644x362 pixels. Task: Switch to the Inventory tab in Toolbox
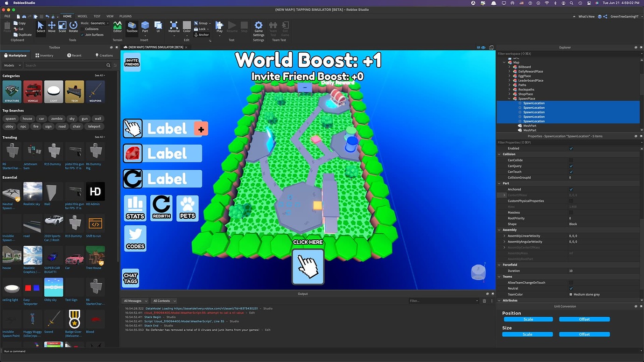(x=45, y=55)
